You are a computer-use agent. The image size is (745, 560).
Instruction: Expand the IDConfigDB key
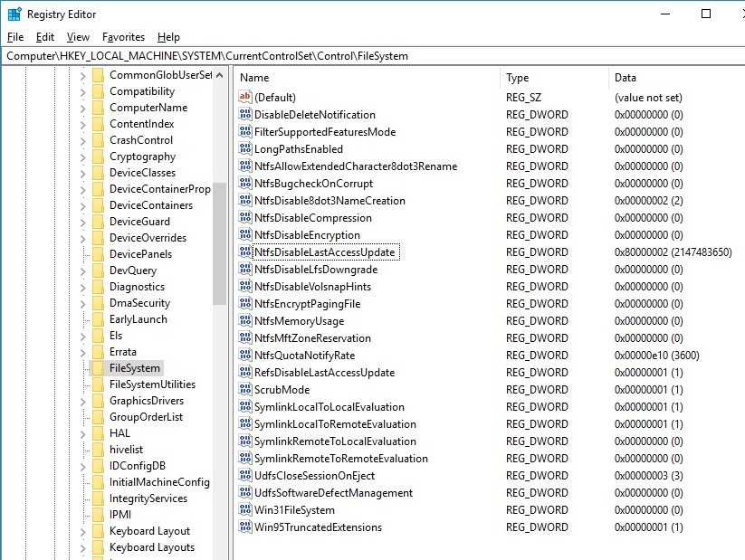click(x=82, y=467)
